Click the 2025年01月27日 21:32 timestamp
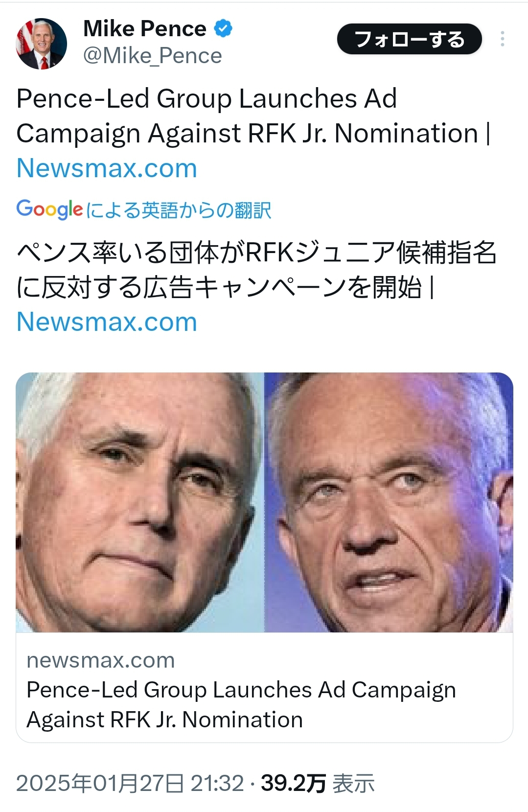 (x=130, y=783)
